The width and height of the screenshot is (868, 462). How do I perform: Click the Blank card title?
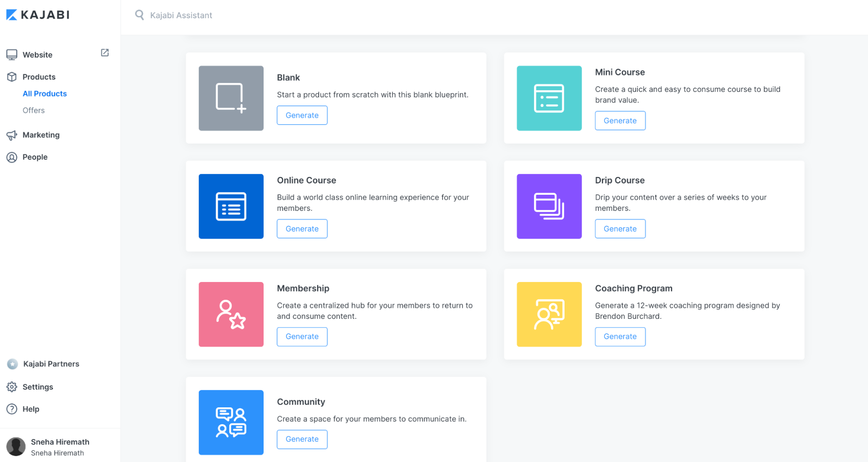288,78
